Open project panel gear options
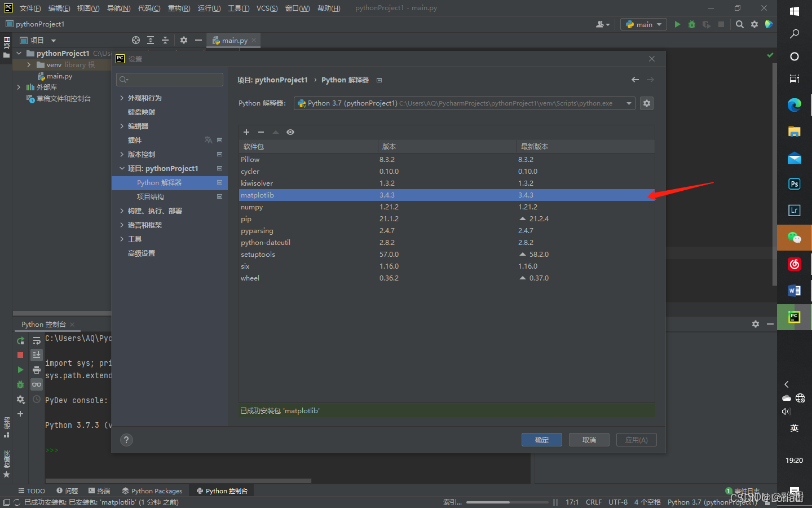Screen dimensions: 812x508 (x=184, y=40)
